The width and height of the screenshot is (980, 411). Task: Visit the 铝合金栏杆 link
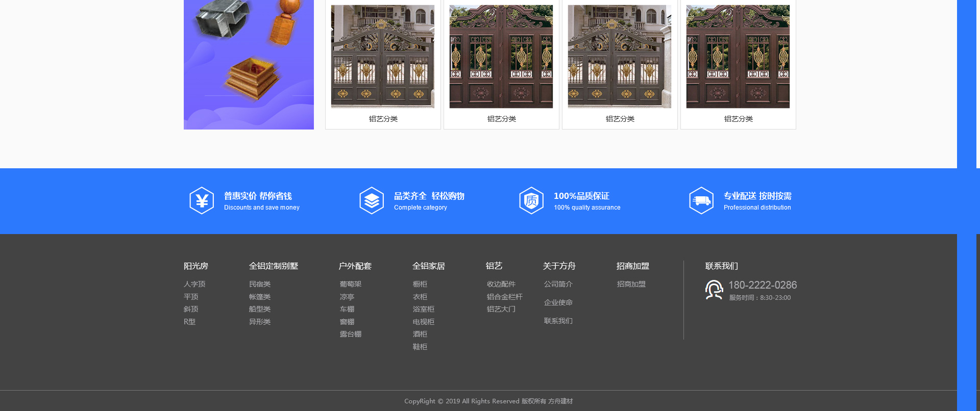(x=505, y=297)
